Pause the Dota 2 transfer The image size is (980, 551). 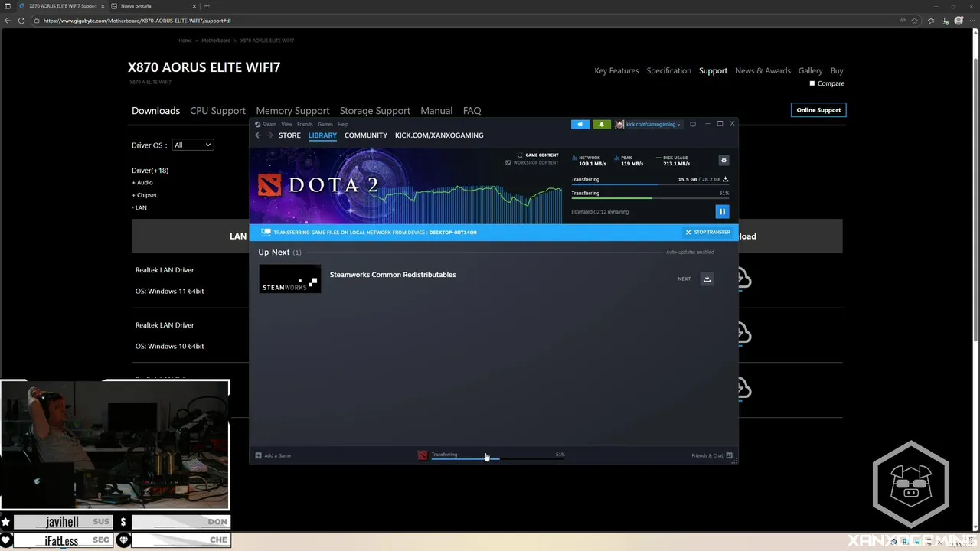tap(722, 212)
